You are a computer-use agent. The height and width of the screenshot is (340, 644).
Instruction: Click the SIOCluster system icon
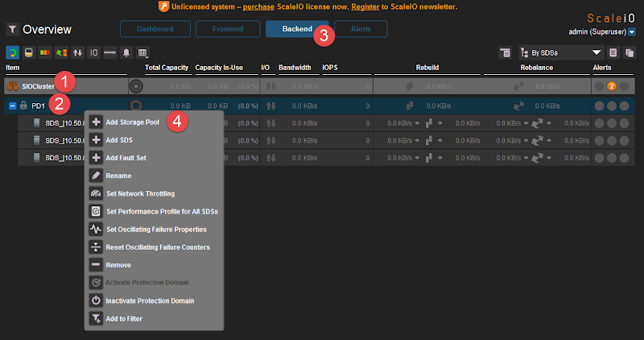point(13,86)
